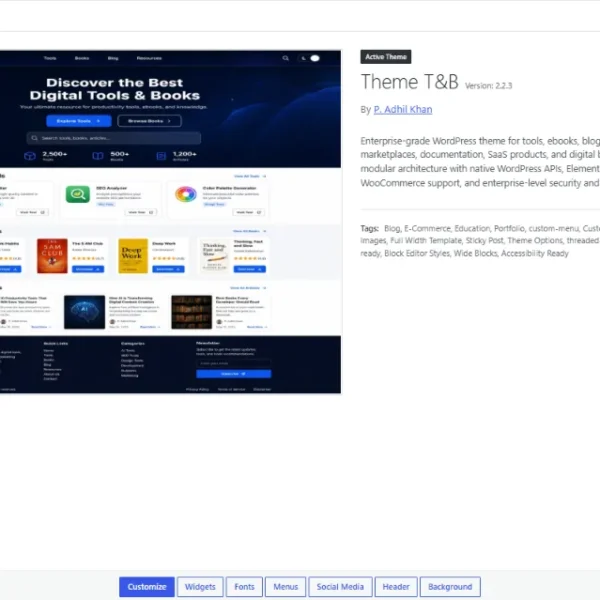Click Resources menu item in preview

(x=149, y=58)
